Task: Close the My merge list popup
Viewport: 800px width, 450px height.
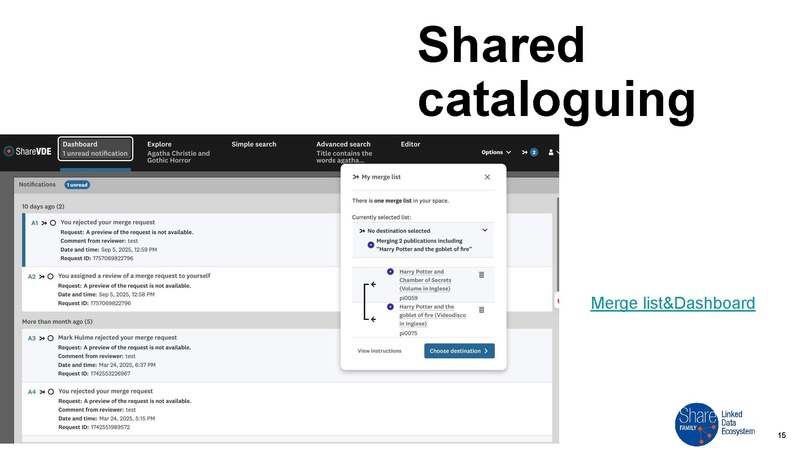Action: click(487, 177)
